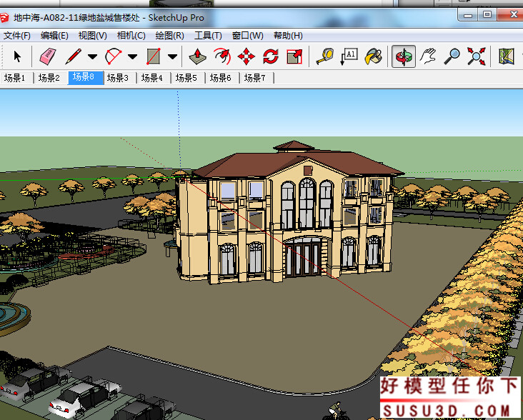Open the map location icon
523x420 pixels.
coord(507,56)
